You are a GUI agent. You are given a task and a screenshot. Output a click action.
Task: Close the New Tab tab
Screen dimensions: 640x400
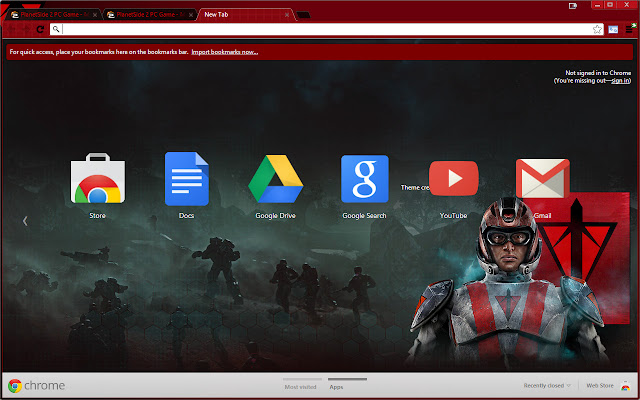coord(287,15)
